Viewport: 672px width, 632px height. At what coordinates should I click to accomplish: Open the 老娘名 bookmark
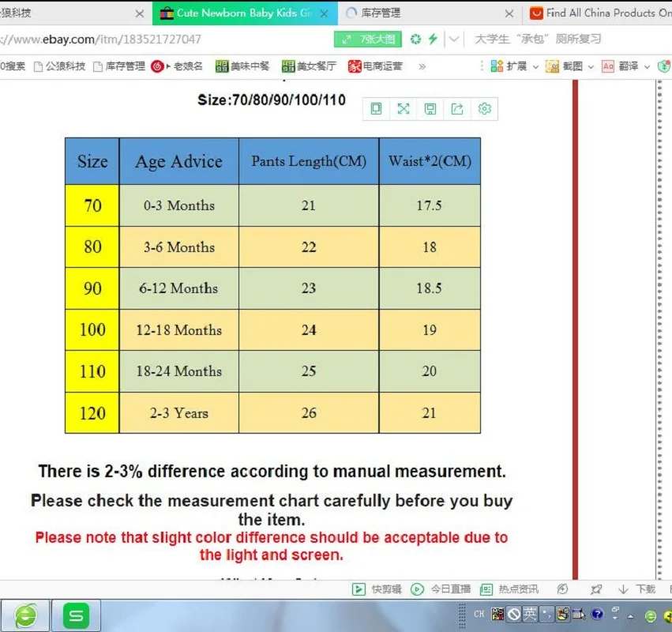click(x=177, y=66)
